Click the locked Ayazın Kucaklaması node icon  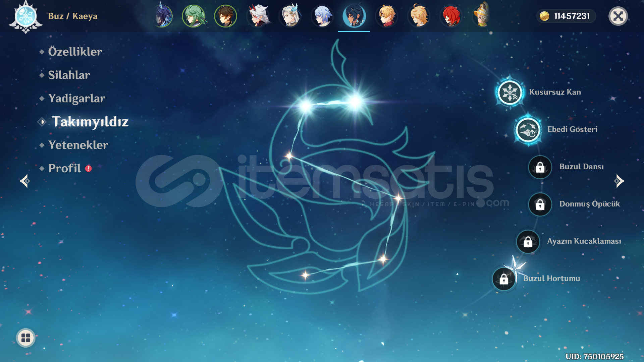coord(528,241)
